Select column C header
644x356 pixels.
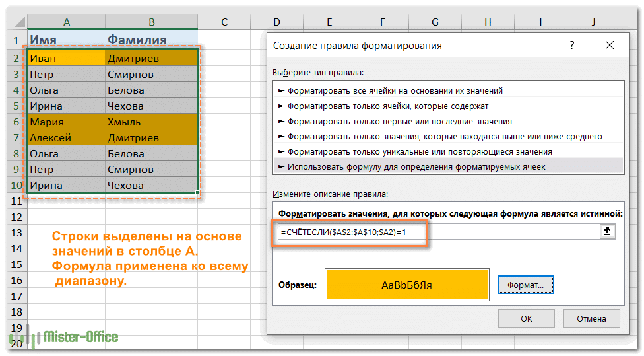[x=224, y=22]
